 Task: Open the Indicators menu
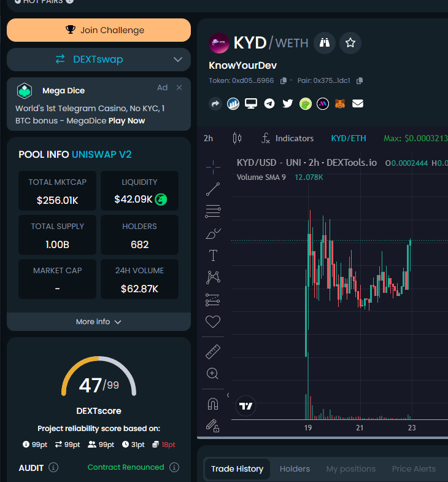tap(287, 138)
